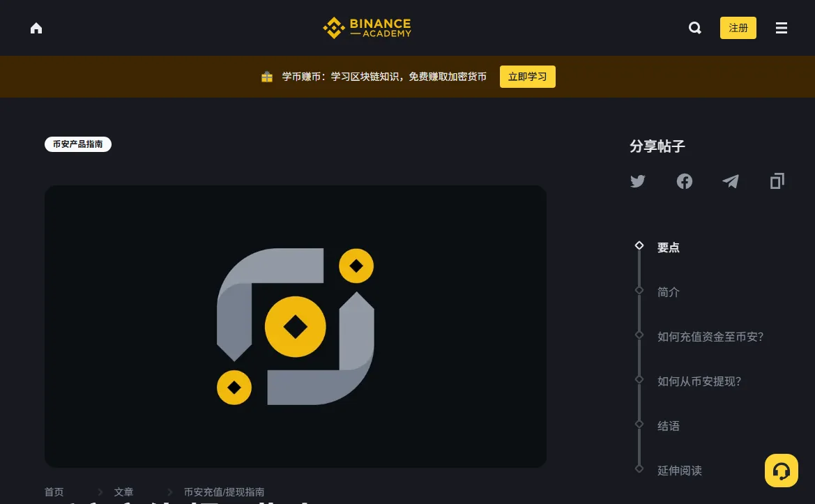Open the hamburger menu
The width and height of the screenshot is (815, 504).
point(782,28)
